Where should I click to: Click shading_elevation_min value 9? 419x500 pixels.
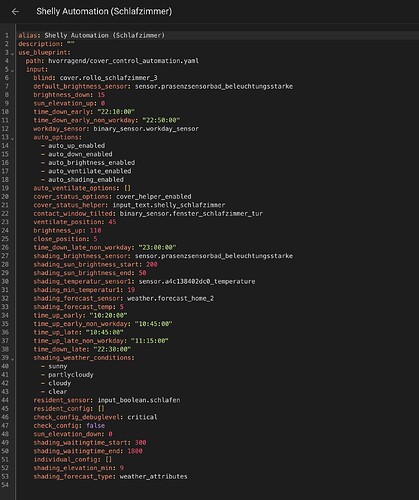122,468
